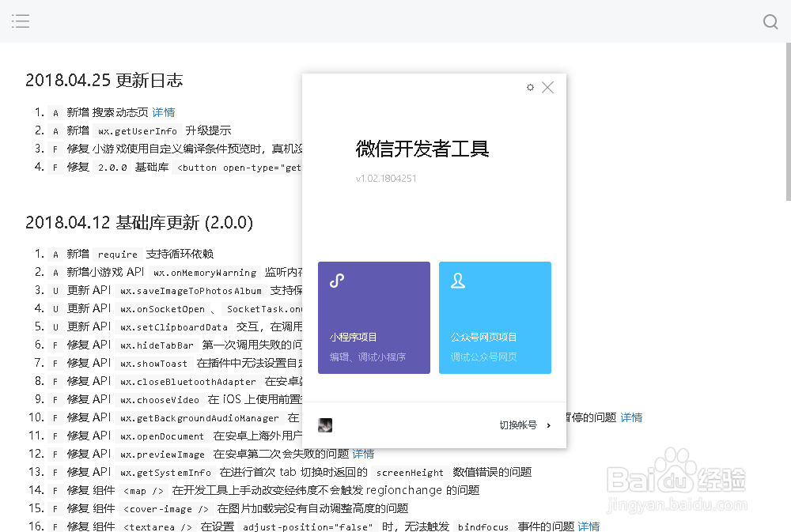Select the 公众号网页项目 blue tile
The height and width of the screenshot is (532, 791).
pos(494,317)
